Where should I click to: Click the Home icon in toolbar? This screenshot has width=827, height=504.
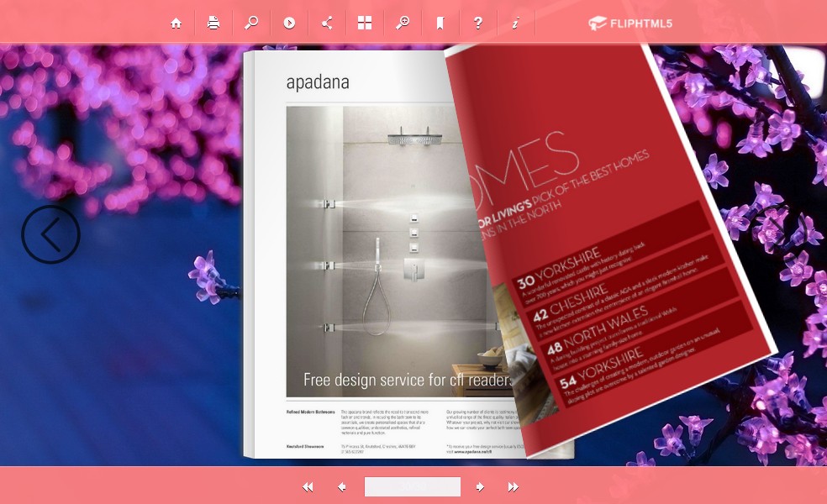click(176, 24)
